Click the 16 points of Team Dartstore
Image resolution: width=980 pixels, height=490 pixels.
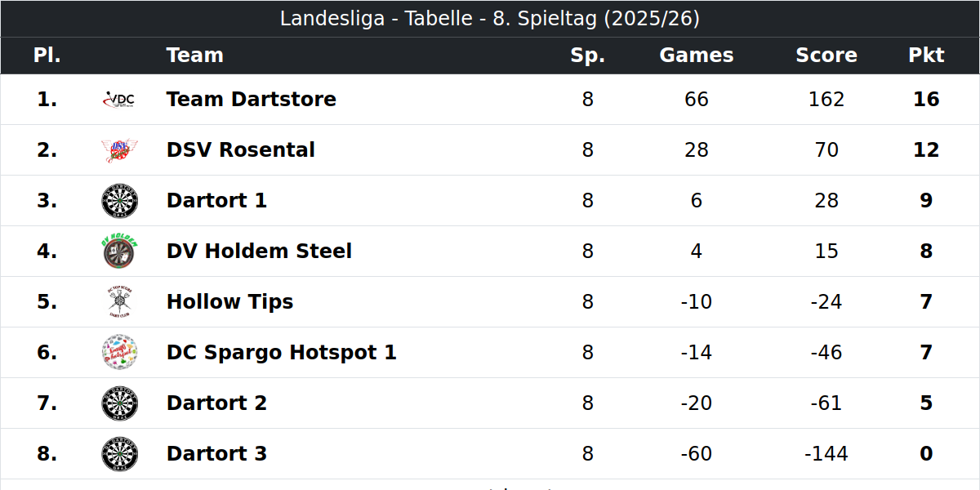926,100
